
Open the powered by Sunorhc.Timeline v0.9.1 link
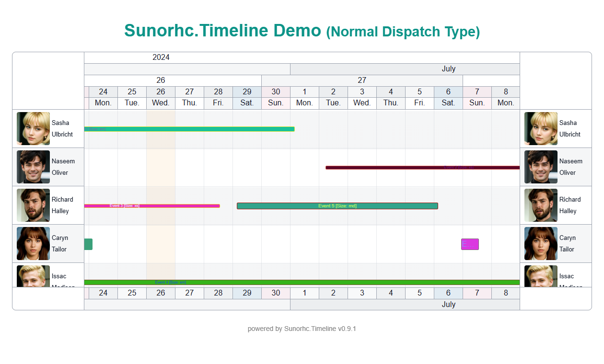[302, 329]
